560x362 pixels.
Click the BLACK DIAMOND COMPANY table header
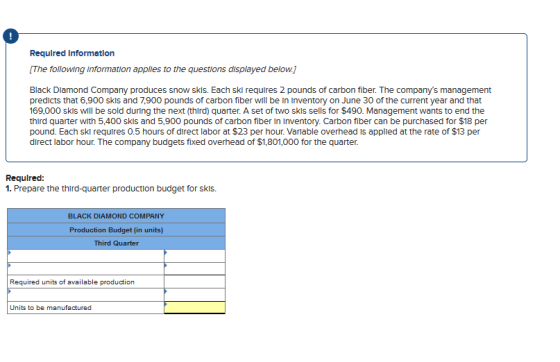116,216
